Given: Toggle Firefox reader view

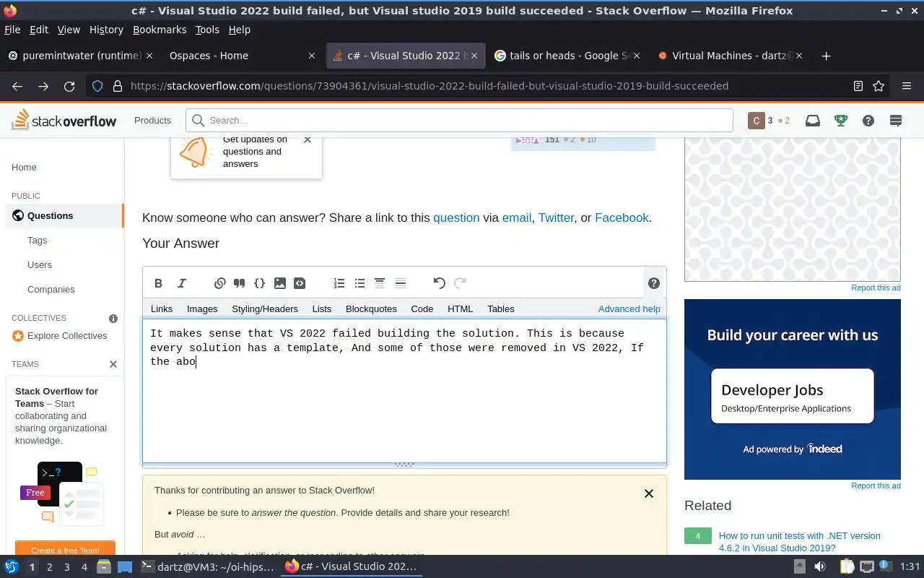Looking at the screenshot, I should coord(858,86).
